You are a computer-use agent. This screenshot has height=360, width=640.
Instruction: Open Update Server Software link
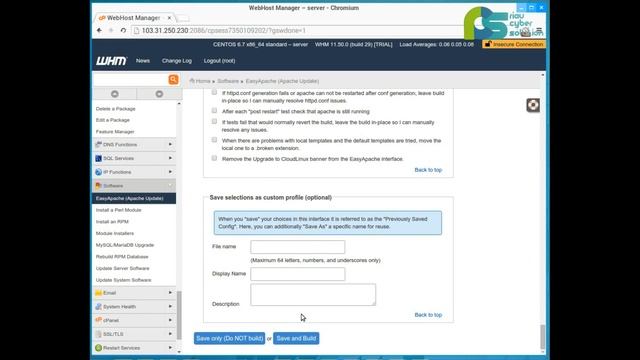pos(122,268)
